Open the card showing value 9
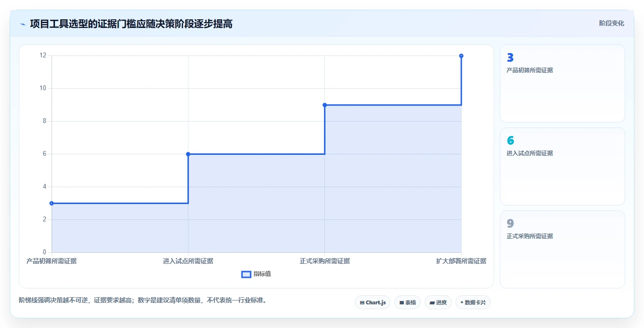This screenshot has height=328, width=644. click(x=563, y=249)
